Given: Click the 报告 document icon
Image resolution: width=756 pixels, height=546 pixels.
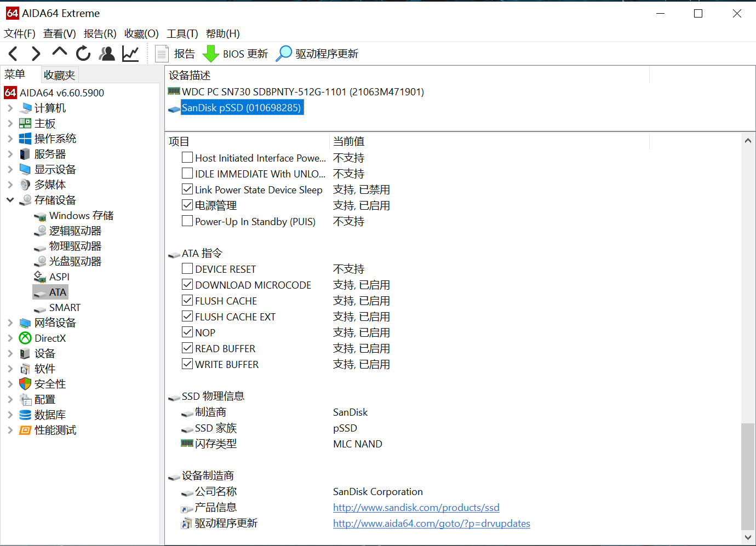Looking at the screenshot, I should point(162,54).
